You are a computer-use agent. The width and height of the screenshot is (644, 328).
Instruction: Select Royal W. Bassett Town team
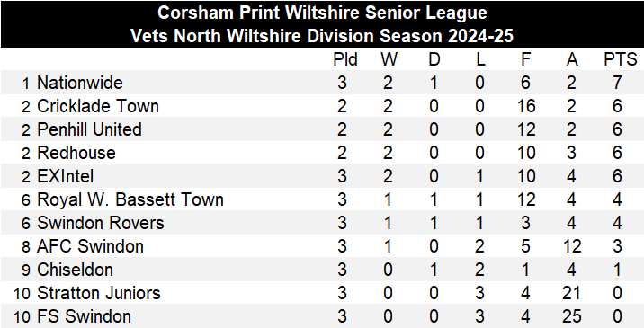[130, 199]
